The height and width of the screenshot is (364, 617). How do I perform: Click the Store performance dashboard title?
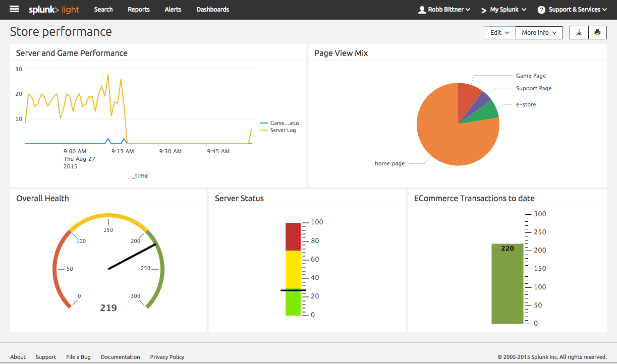click(61, 32)
